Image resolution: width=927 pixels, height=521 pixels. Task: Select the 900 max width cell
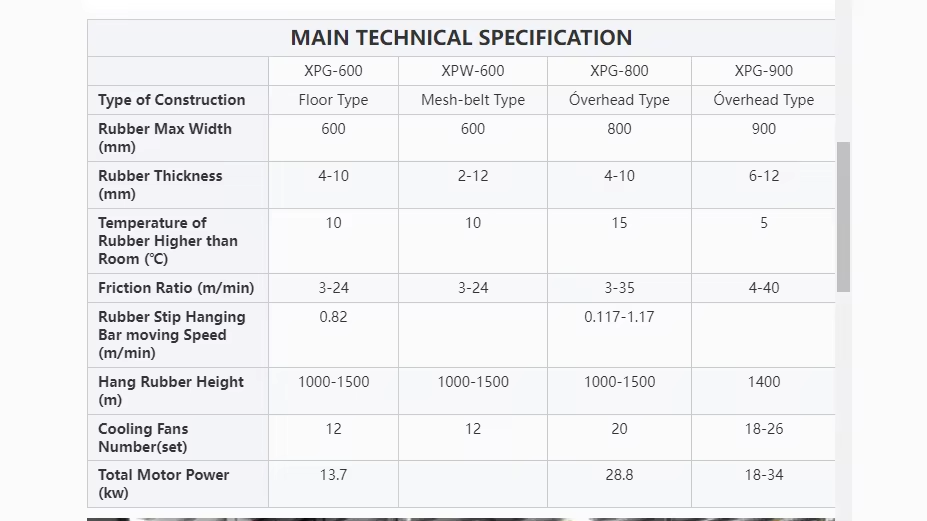[763, 129]
